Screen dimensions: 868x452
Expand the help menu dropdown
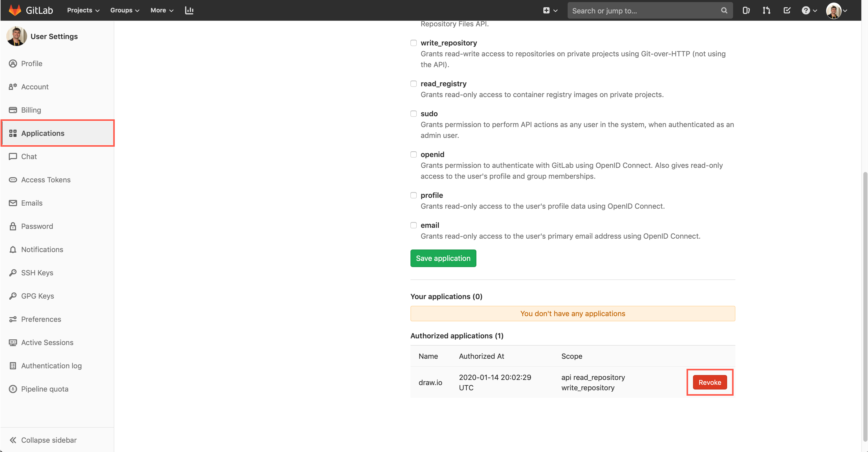(808, 10)
